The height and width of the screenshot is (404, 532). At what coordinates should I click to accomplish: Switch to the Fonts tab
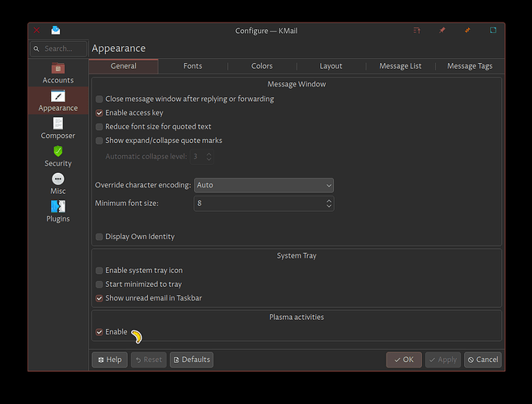[192, 66]
